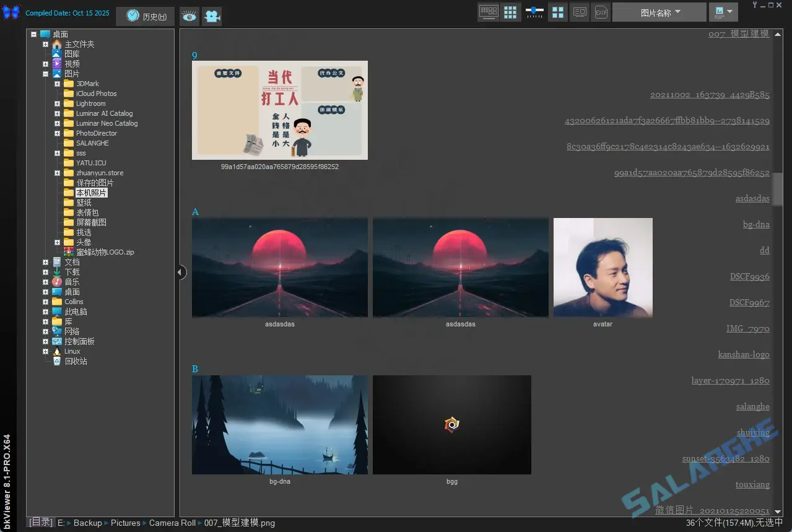Select the eye viewer icon in top toolbar
The width and height of the screenshot is (792, 532).
(189, 16)
